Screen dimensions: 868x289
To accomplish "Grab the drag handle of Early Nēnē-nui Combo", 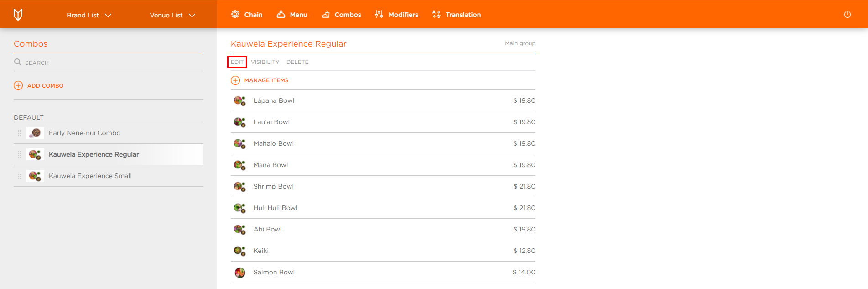I will point(20,133).
